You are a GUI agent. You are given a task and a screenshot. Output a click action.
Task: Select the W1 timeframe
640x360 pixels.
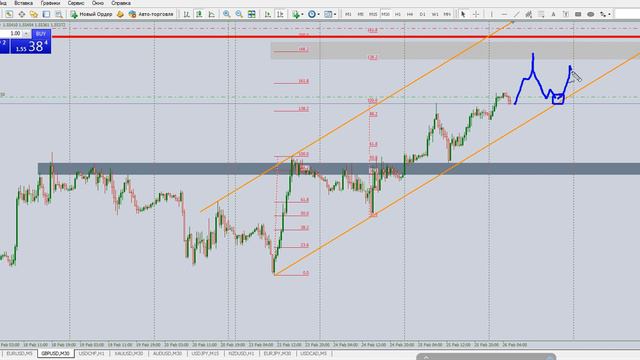coord(435,14)
